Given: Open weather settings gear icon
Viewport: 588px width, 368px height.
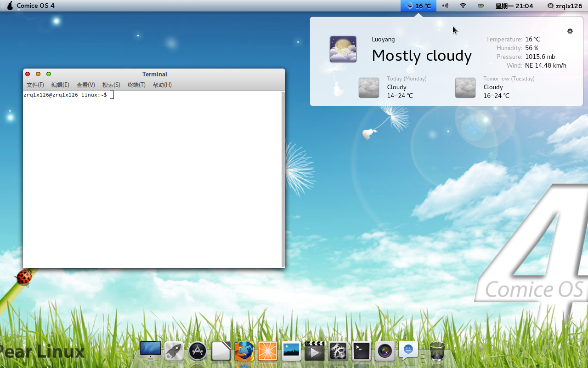Looking at the screenshot, I should 570,31.
